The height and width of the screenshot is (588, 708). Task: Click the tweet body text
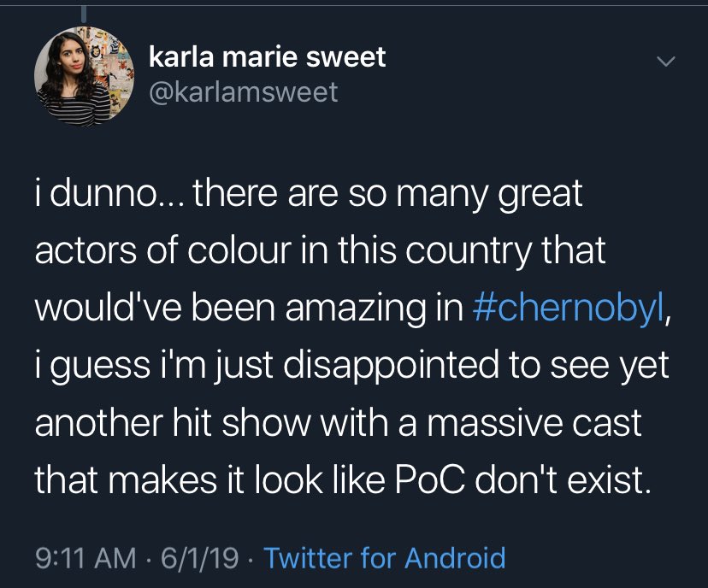pos(353,336)
